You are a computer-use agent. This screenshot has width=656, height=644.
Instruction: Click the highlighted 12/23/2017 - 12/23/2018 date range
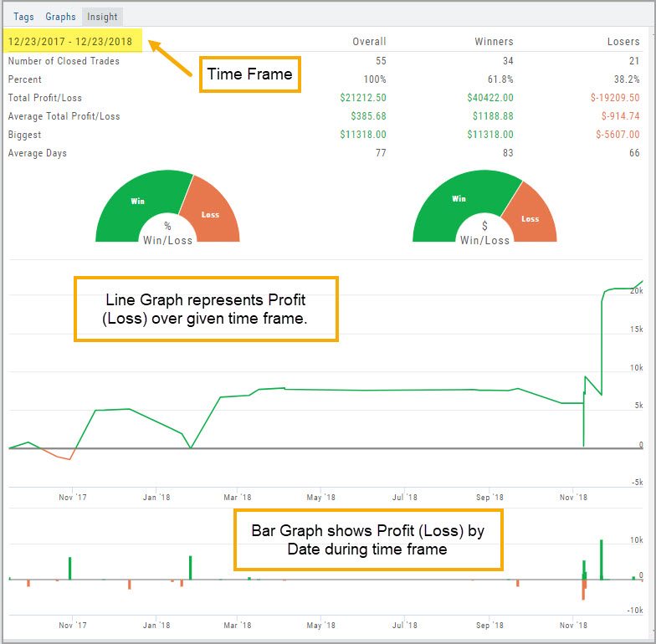coord(71,41)
